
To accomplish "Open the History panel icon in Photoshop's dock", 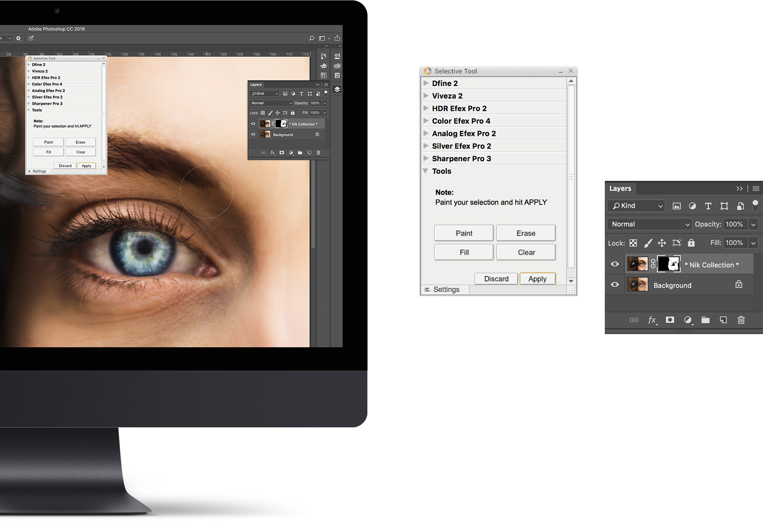I will point(323,56).
